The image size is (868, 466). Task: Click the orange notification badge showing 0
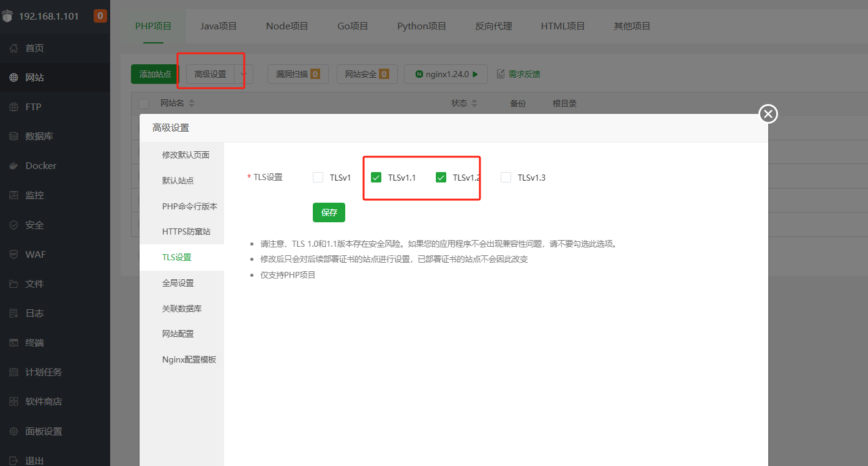click(100, 16)
